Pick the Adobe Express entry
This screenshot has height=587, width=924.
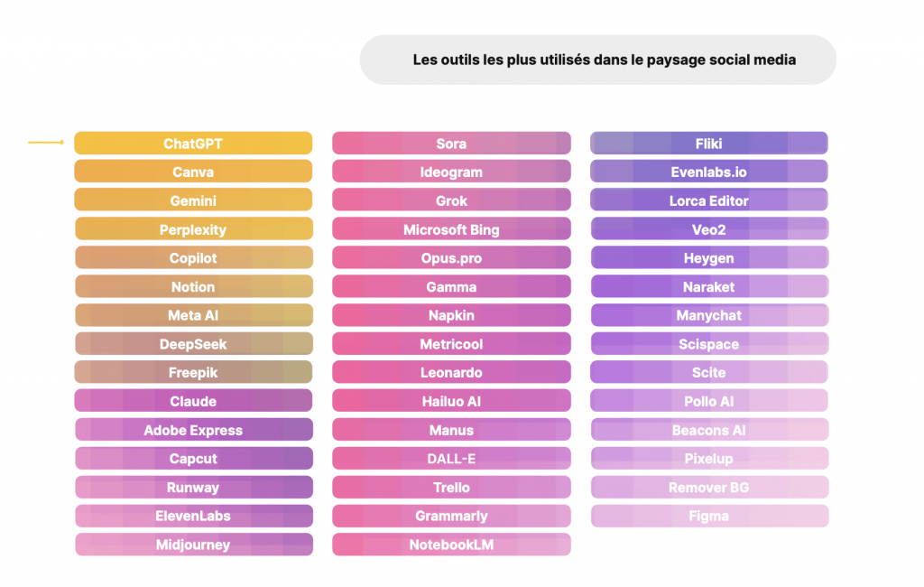click(193, 430)
